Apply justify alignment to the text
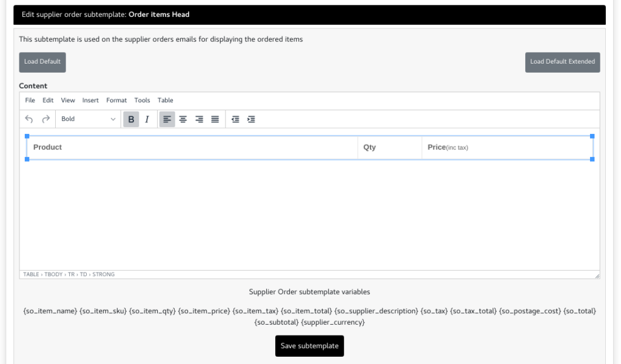The width and height of the screenshot is (621, 364). tap(215, 119)
